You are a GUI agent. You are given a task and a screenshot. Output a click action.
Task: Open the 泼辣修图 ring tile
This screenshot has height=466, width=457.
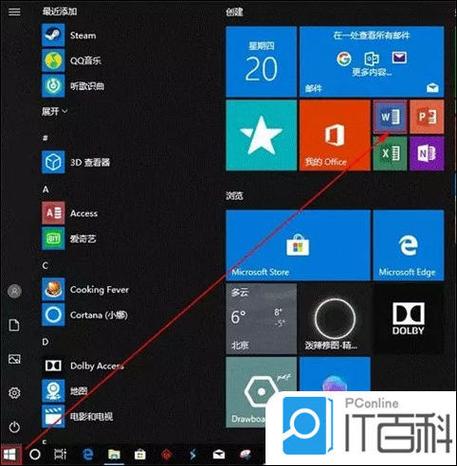(335, 319)
